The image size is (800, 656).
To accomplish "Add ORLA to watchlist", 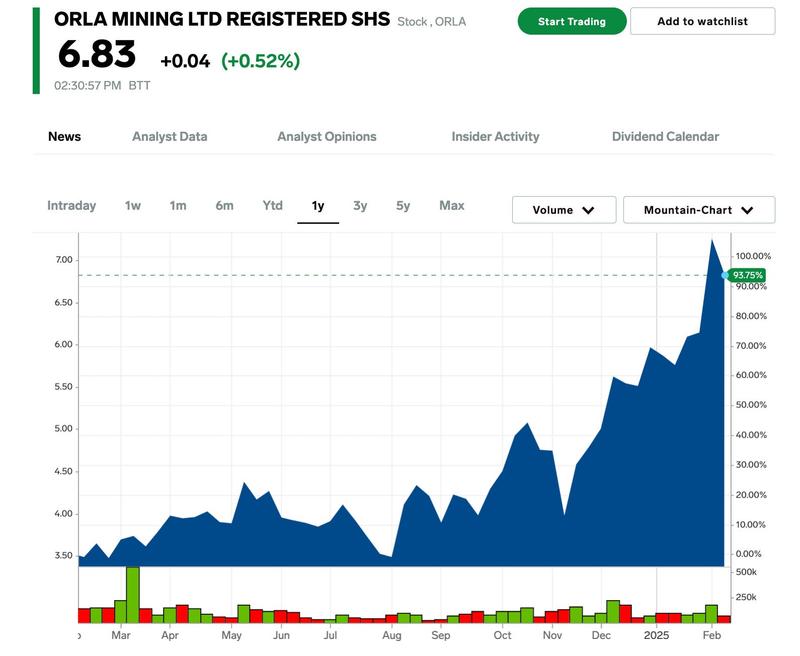I will (x=702, y=21).
